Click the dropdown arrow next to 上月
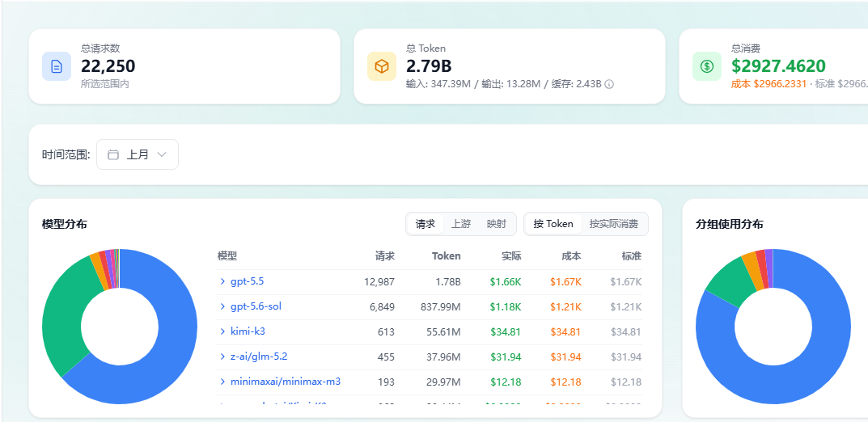868x422 pixels. pos(162,155)
